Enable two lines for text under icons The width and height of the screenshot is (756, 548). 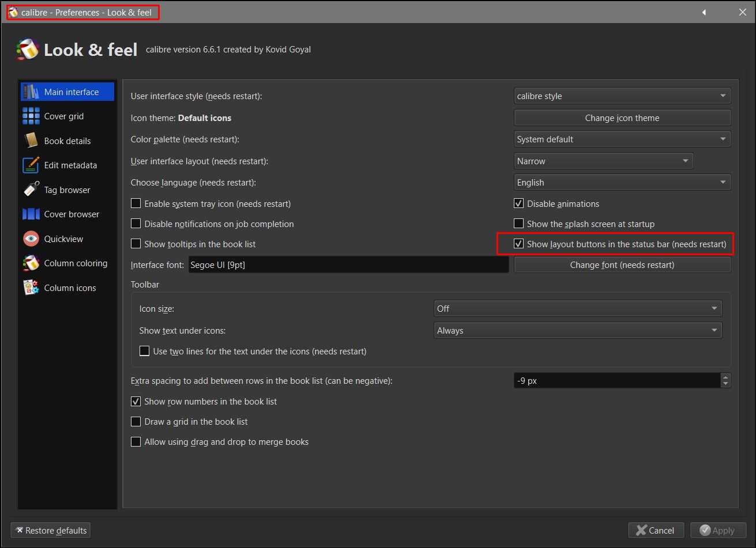(x=144, y=351)
